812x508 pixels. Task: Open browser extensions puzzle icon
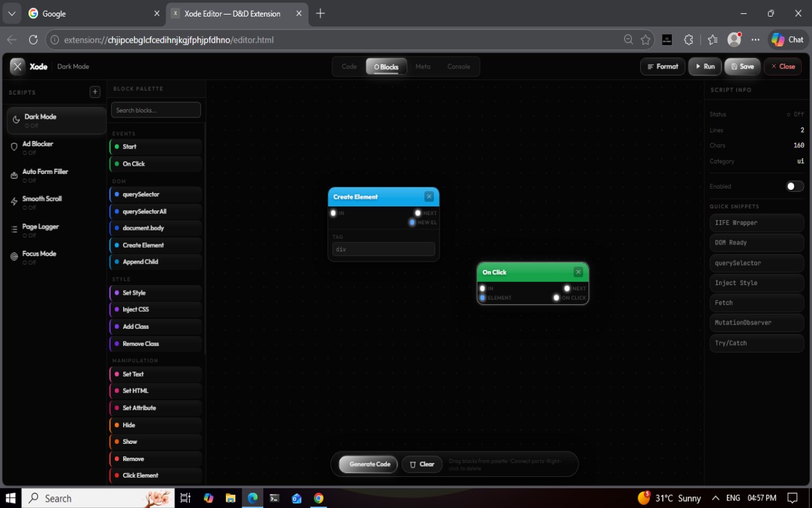689,39
